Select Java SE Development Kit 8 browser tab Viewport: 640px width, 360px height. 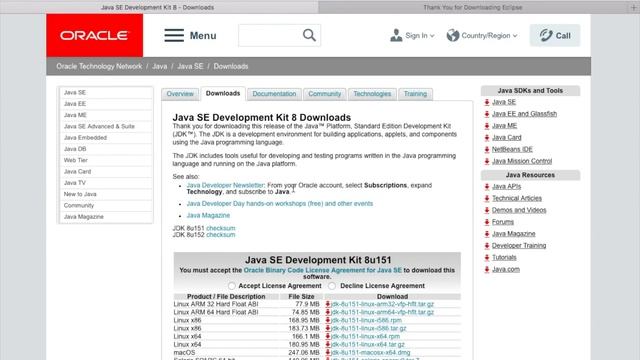click(158, 7)
